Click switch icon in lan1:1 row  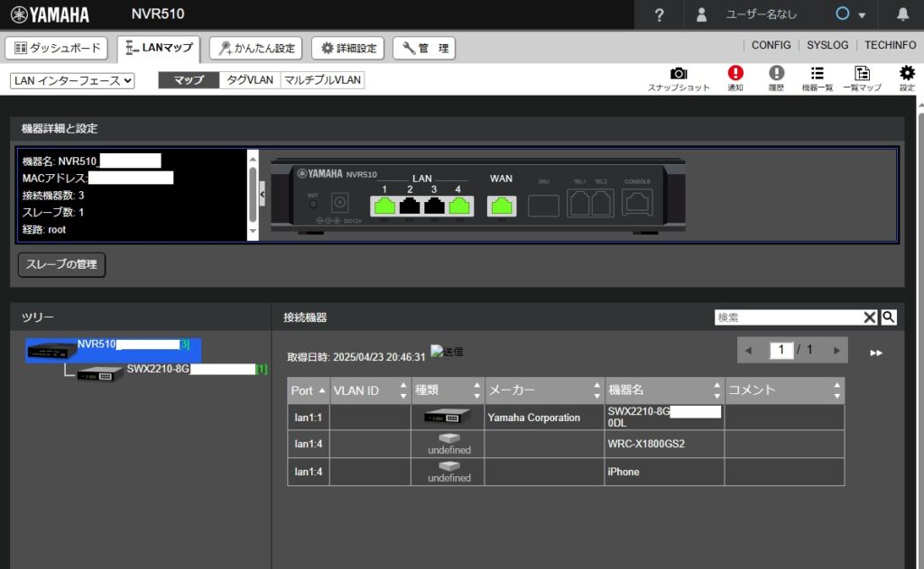point(448,417)
